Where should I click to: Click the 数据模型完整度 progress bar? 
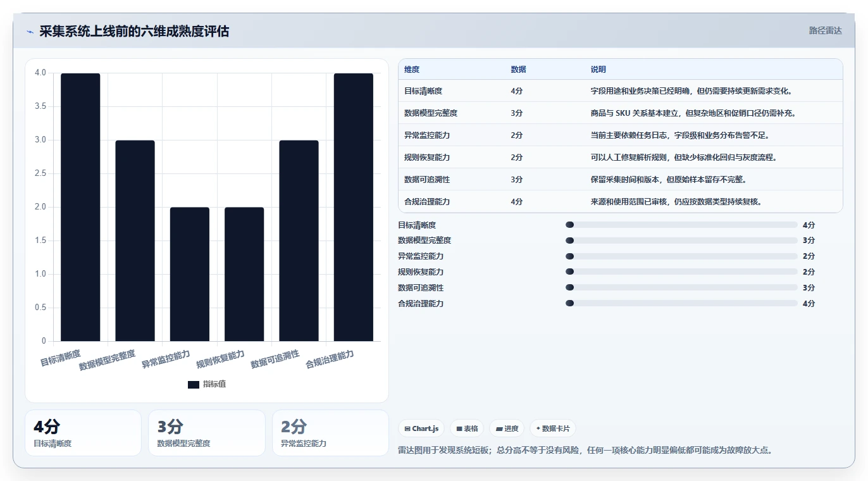pyautogui.click(x=681, y=240)
